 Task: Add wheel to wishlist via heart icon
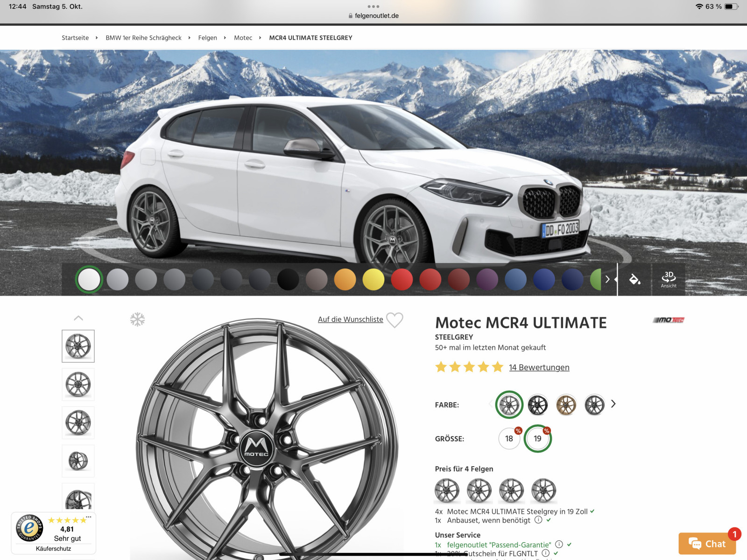click(395, 320)
